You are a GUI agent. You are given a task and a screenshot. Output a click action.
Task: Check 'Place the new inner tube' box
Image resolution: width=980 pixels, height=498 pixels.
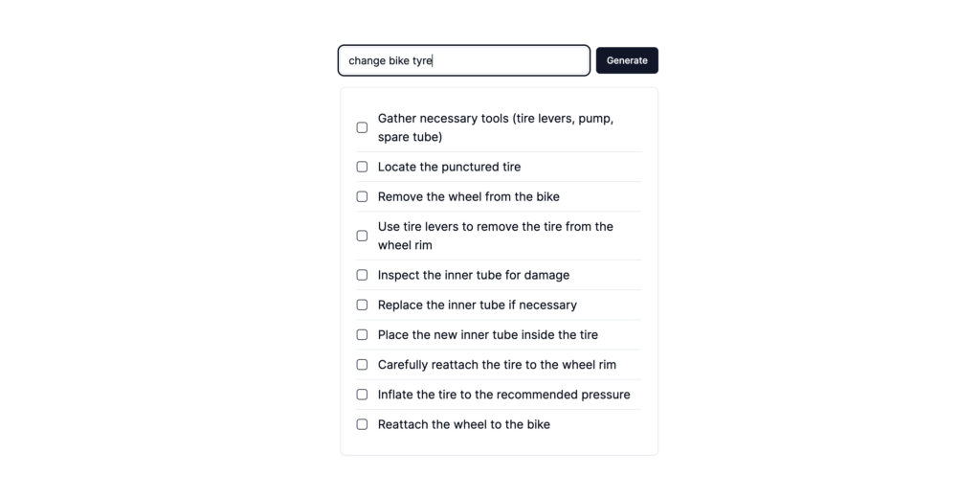coord(362,334)
